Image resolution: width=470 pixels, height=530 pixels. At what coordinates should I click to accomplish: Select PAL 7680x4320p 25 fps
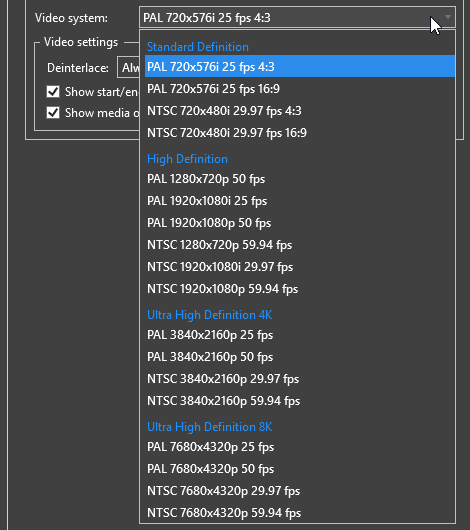point(300,447)
